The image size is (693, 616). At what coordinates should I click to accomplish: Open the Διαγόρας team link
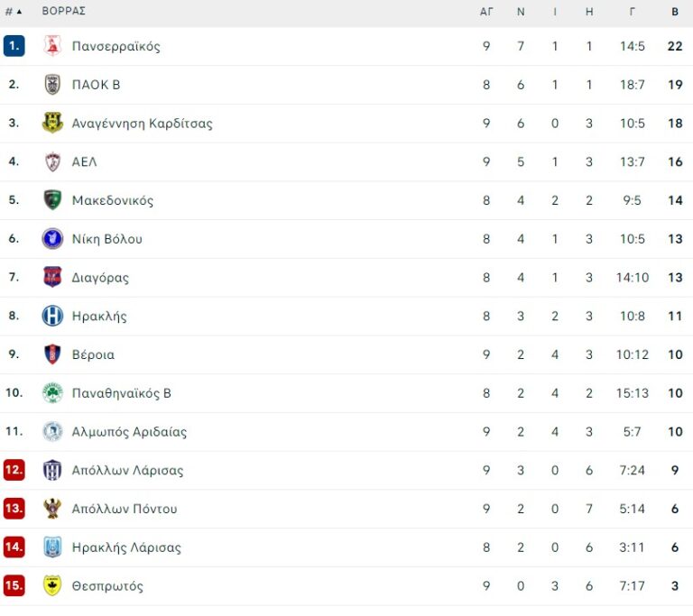click(100, 278)
